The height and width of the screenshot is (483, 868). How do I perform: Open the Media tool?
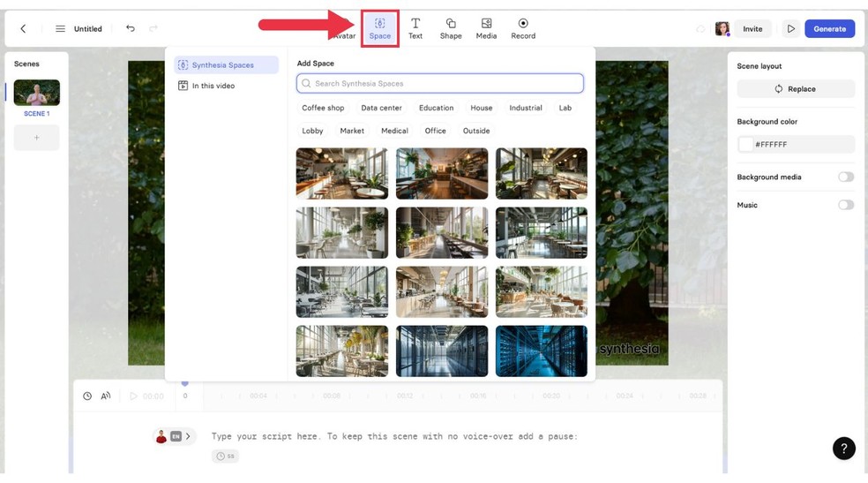(486, 28)
